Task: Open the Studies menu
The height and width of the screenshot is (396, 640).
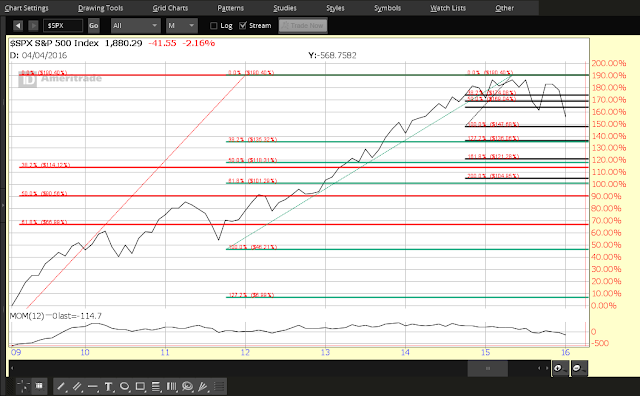Action: click(285, 8)
